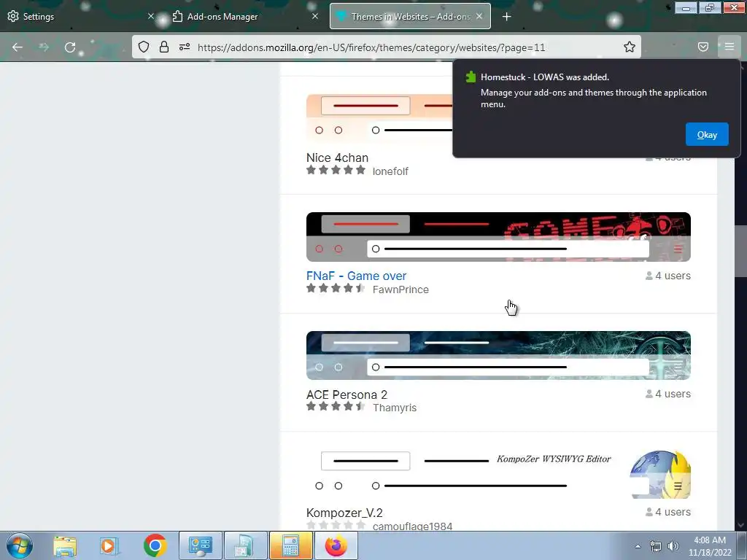Click the address bar URL field

coord(371,47)
